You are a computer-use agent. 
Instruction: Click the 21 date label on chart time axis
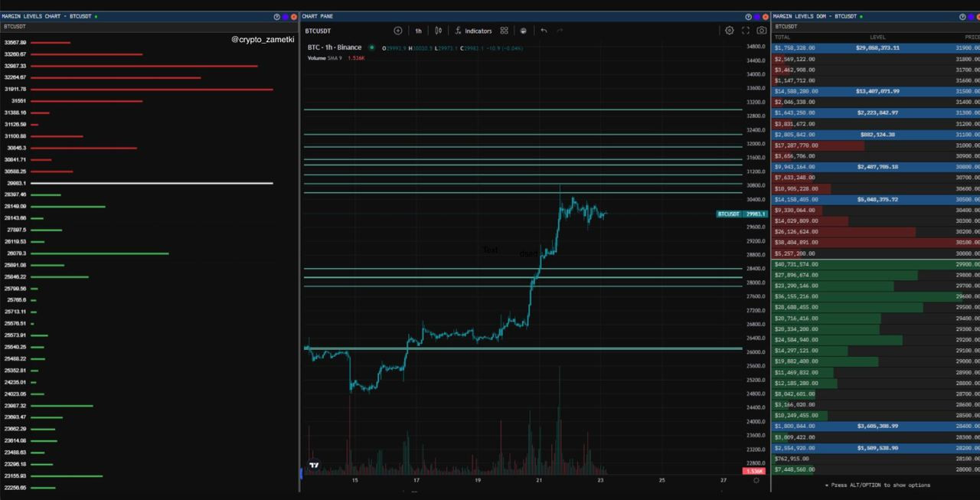click(x=539, y=481)
